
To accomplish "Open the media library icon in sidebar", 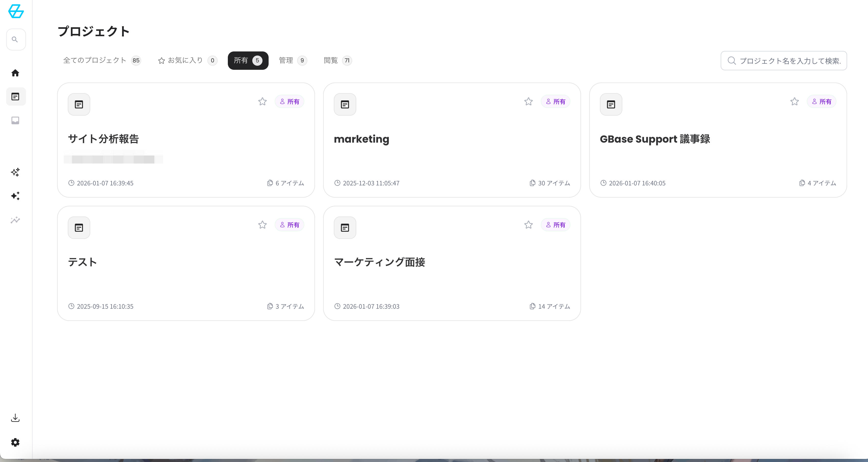I will (15, 120).
